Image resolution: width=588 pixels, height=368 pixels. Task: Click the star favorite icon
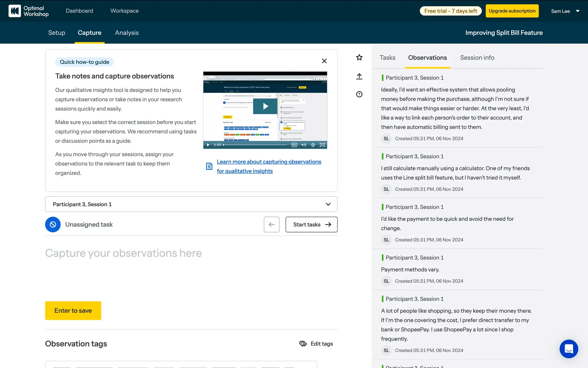359,57
